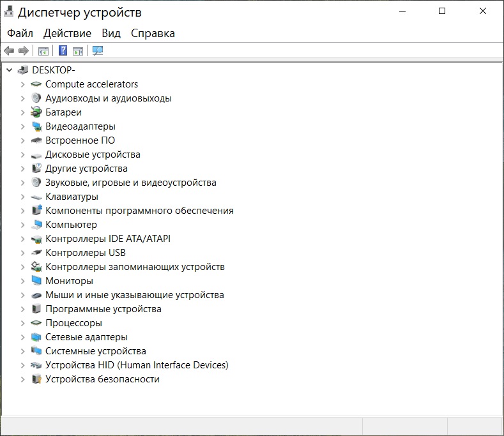Click the speaker icon beside Аудиовходы и аудиовыходы

[36, 98]
